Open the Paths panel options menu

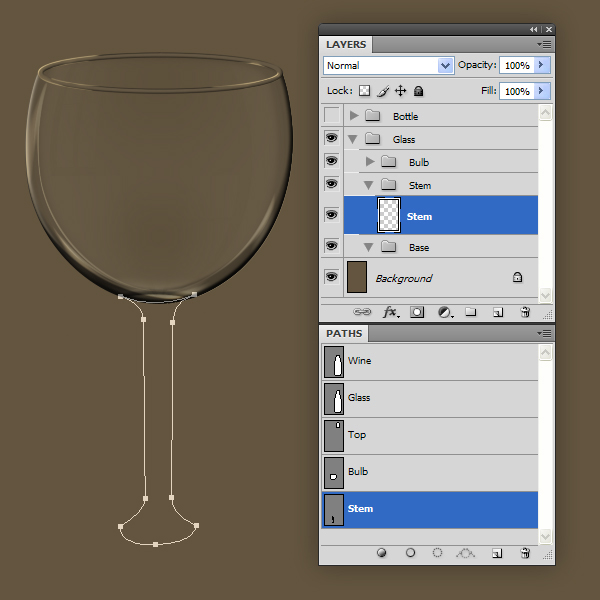tap(545, 334)
